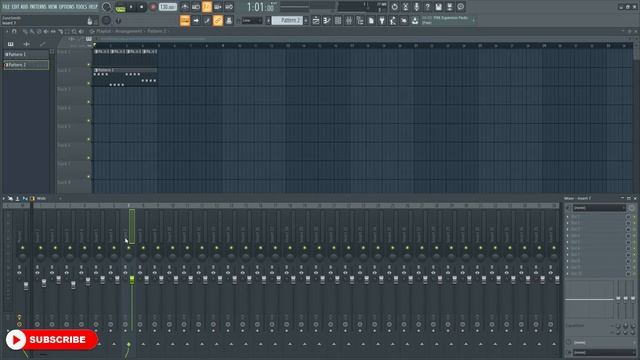Click the undo history circular arrow icon
Viewport: 640px width, 360px height.
click(394, 7)
